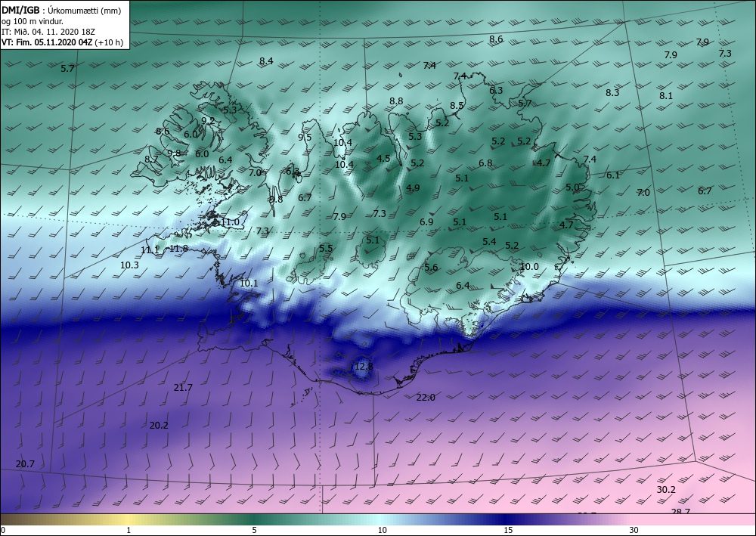Click the scale label 15
This screenshot has height=536, width=756.
(508, 530)
